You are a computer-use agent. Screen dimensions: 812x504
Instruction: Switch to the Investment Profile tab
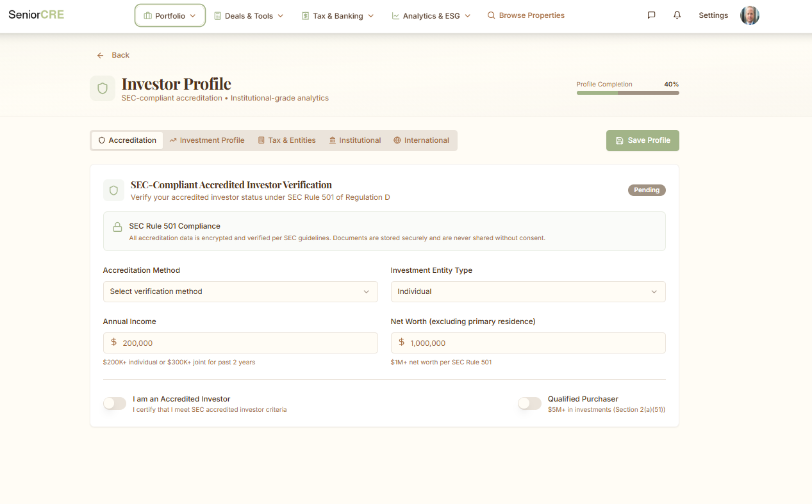coord(207,140)
